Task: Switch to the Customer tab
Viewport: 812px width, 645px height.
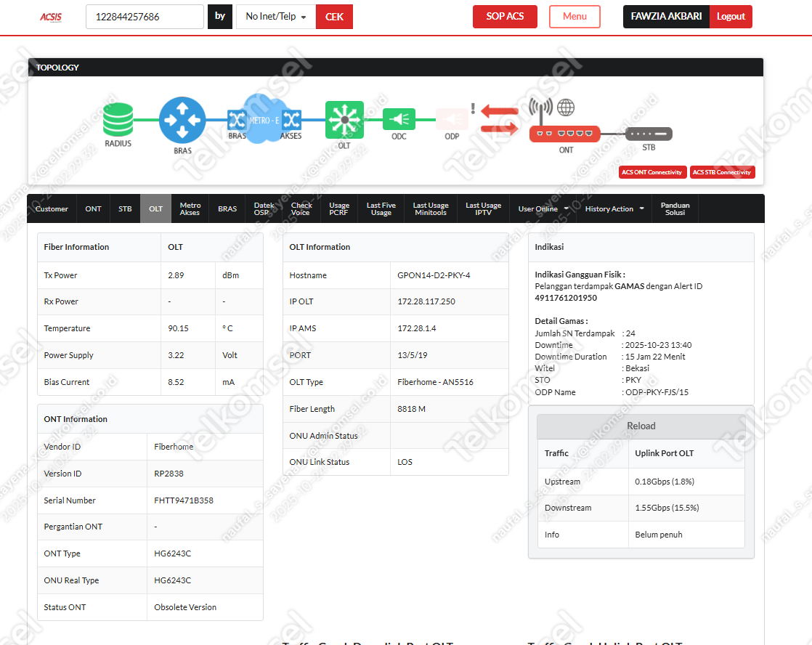Action: (52, 208)
